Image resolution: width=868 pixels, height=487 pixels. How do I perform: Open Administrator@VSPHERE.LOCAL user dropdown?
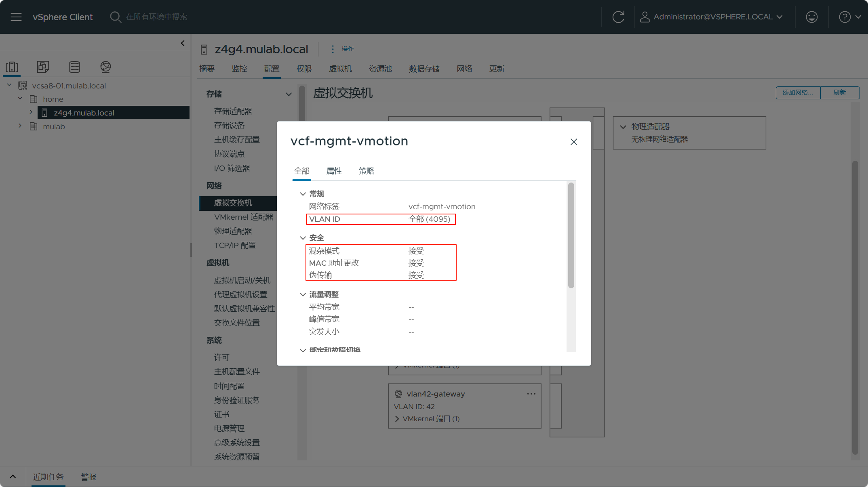pos(712,17)
